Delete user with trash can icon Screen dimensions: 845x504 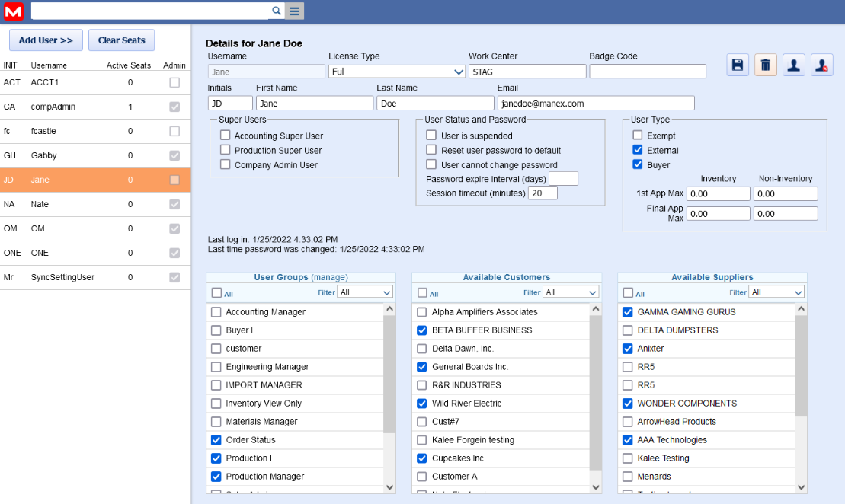point(765,65)
